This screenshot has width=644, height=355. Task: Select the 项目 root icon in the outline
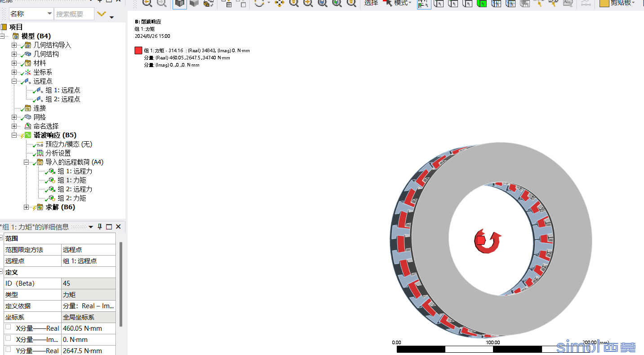[4, 27]
